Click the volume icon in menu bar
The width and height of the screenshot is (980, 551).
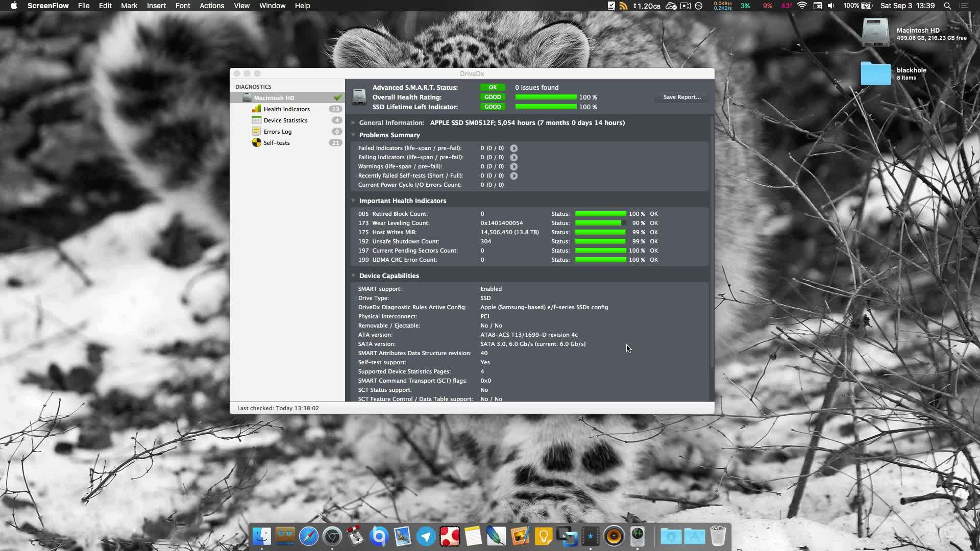(x=831, y=6)
